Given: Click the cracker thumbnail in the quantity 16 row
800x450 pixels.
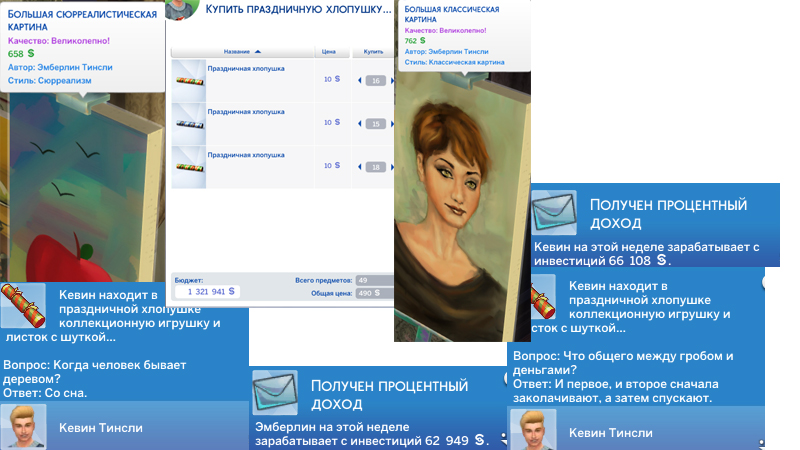Looking at the screenshot, I should pyautogui.click(x=190, y=81).
